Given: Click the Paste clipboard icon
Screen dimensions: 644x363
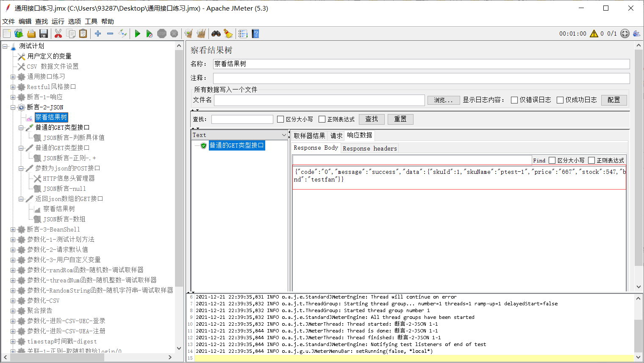Looking at the screenshot, I should pyautogui.click(x=83, y=34).
